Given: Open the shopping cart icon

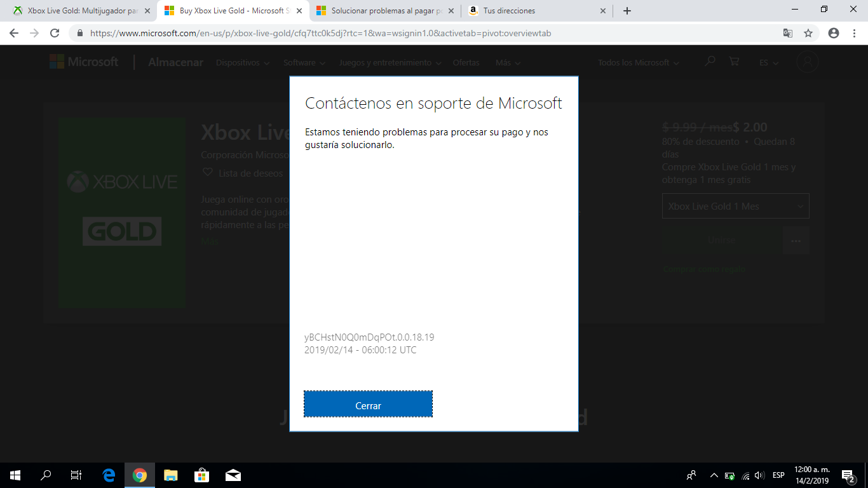Looking at the screenshot, I should click(x=735, y=61).
